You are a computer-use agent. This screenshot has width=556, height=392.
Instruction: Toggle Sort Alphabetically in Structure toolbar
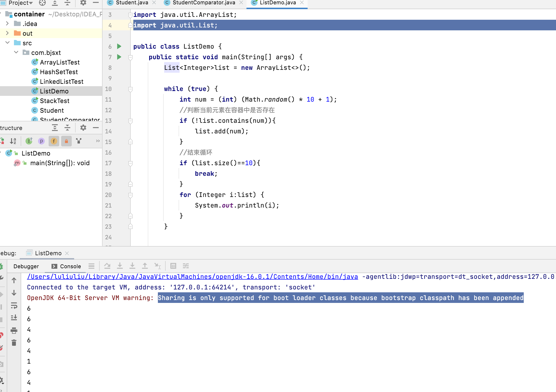[x=13, y=141]
